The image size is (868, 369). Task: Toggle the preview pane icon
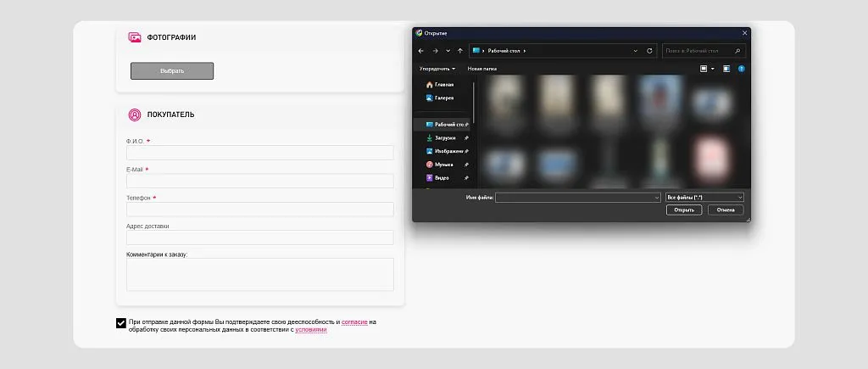click(x=726, y=69)
